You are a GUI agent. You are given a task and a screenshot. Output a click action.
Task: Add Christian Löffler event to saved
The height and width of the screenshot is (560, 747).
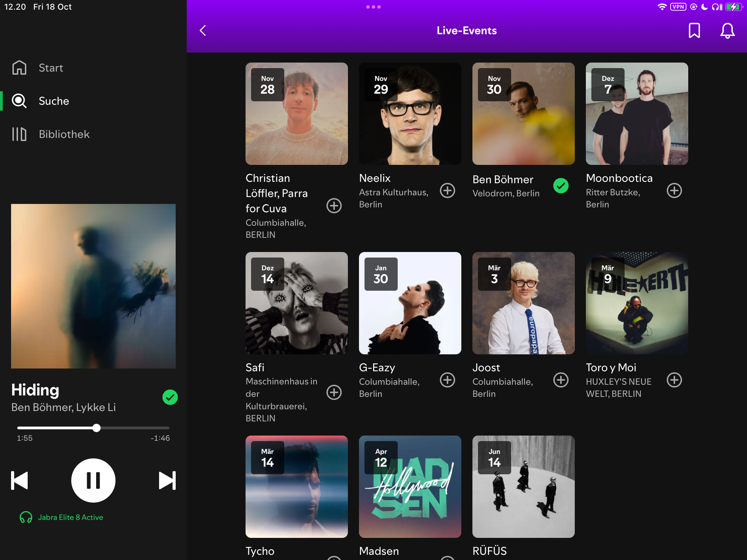(334, 206)
